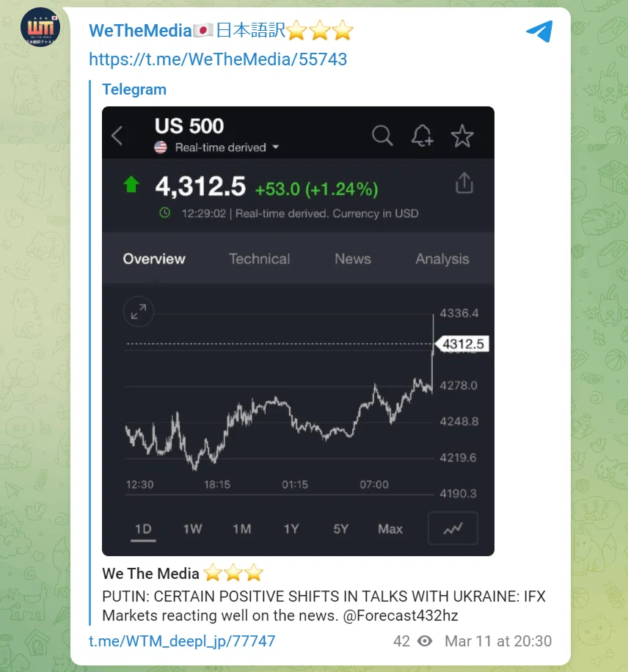Switch the chart type line icon
Viewport: 628px width, 672px height.
(453, 528)
